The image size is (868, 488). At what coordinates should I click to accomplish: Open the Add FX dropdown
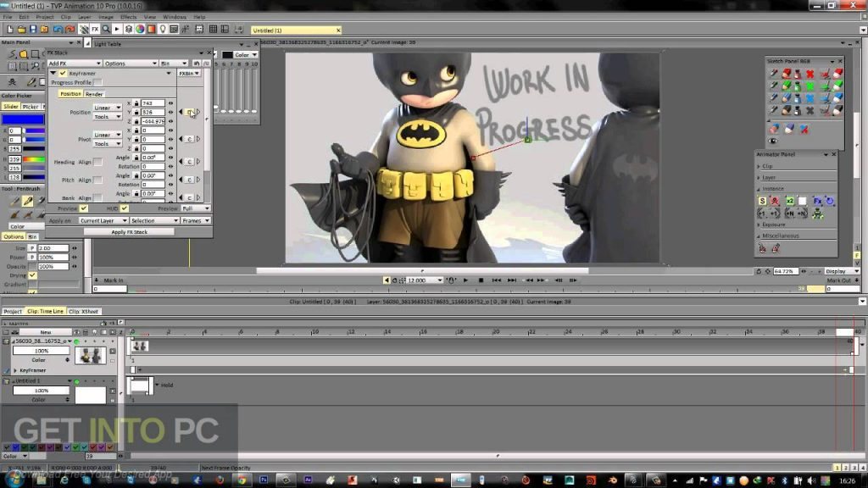(75, 64)
